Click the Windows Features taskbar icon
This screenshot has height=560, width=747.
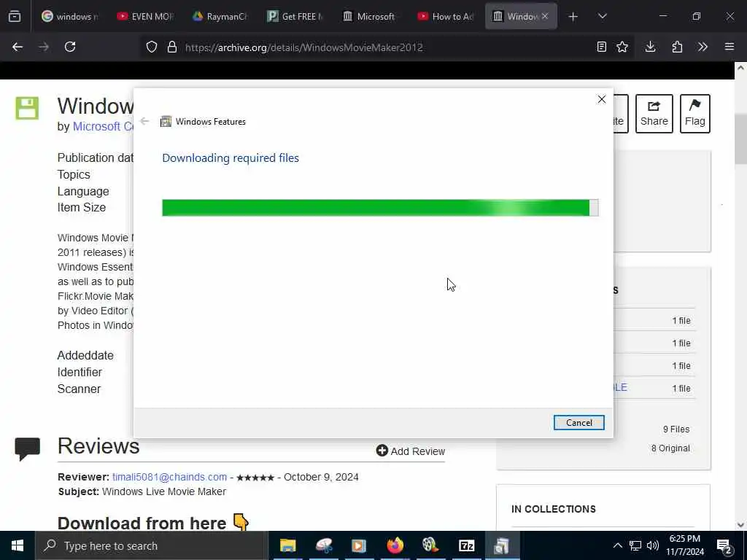pos(502,545)
